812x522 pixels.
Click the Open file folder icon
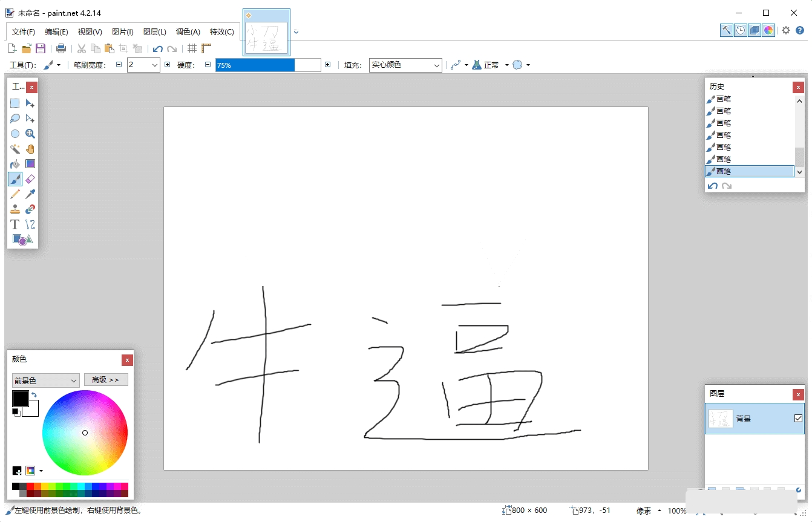point(26,48)
